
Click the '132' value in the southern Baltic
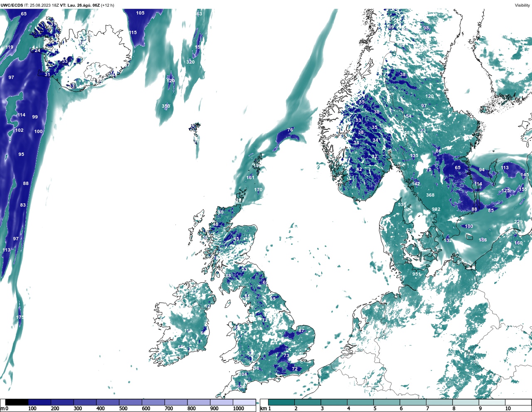448,240
